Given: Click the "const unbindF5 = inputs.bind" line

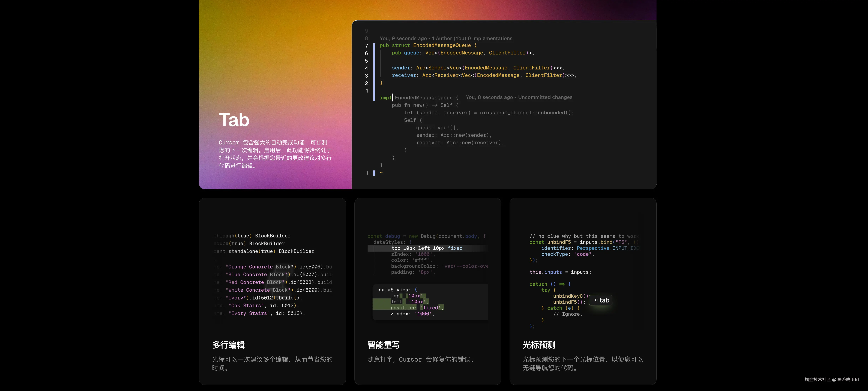Looking at the screenshot, I should (x=584, y=242).
